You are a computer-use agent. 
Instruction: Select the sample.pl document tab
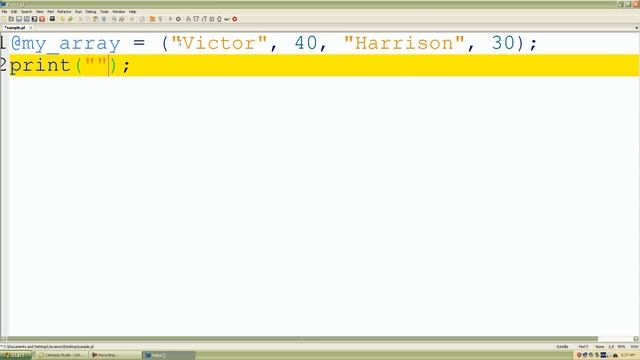(15, 27)
